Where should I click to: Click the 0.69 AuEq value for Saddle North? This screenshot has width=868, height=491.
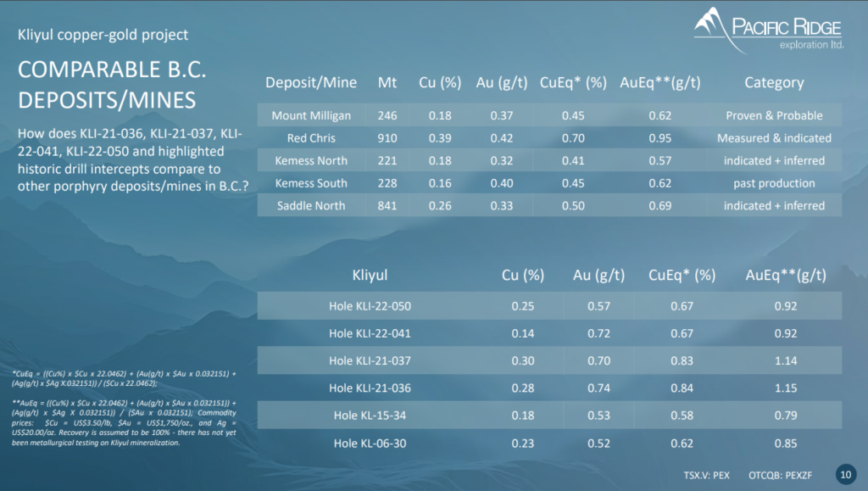(659, 205)
